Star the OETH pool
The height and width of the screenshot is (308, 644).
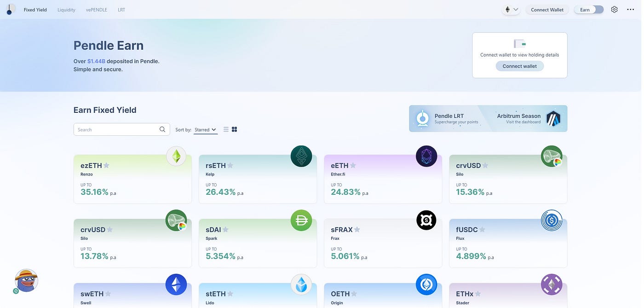[354, 294]
